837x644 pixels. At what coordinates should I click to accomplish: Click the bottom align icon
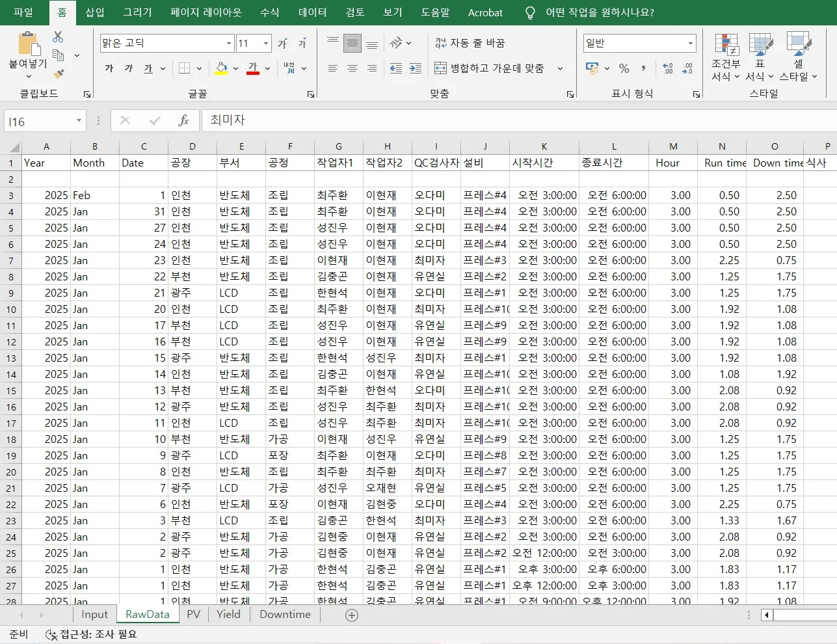[372, 44]
